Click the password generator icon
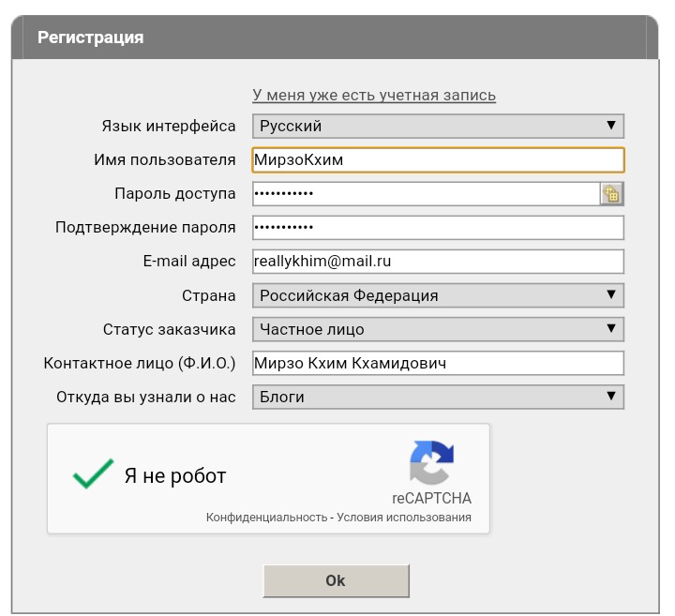675x616 pixels. click(x=612, y=194)
